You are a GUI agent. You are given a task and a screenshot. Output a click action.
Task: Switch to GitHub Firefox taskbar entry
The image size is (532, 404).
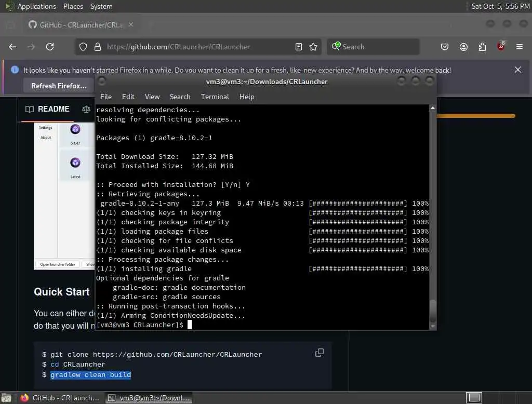point(60,398)
